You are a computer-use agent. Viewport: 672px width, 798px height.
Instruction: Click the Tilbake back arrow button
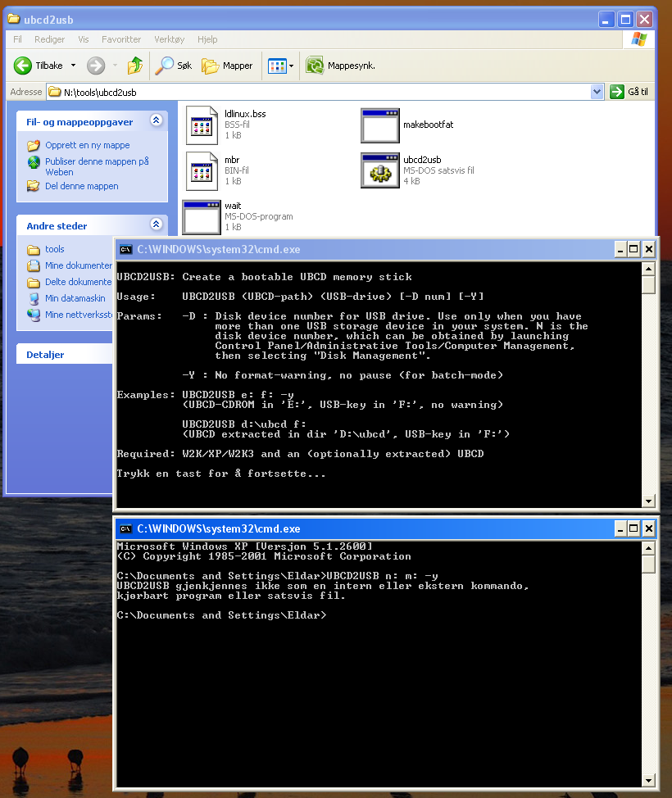tap(39, 66)
